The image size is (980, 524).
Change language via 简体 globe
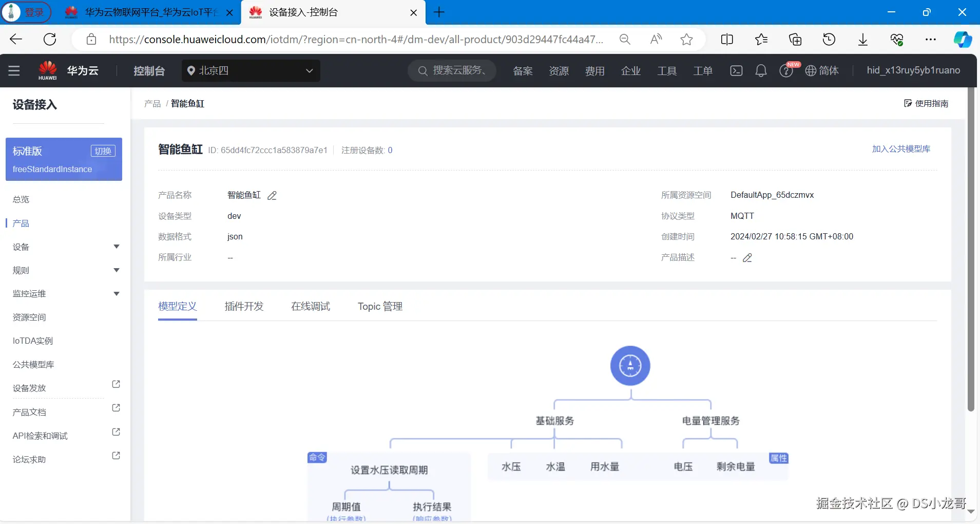(822, 71)
